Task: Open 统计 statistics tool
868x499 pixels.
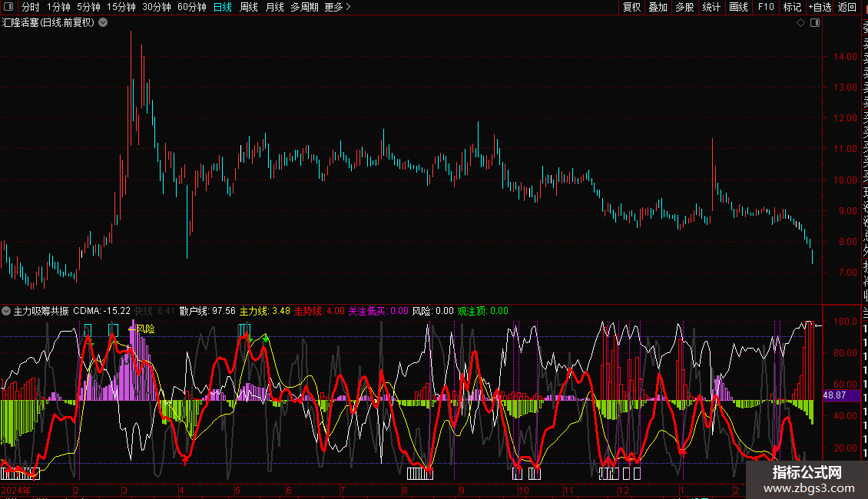Action: (711, 7)
